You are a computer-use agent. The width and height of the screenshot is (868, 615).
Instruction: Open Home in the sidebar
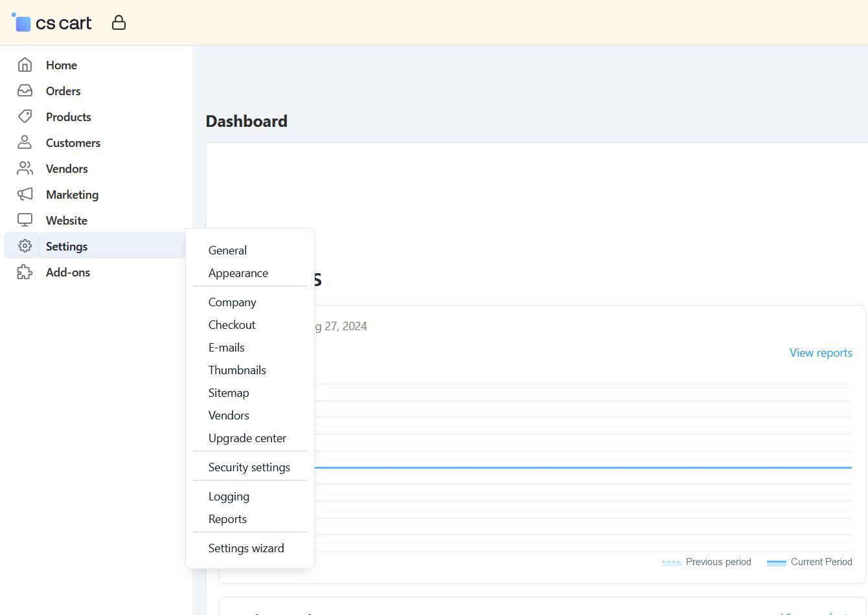tap(62, 65)
